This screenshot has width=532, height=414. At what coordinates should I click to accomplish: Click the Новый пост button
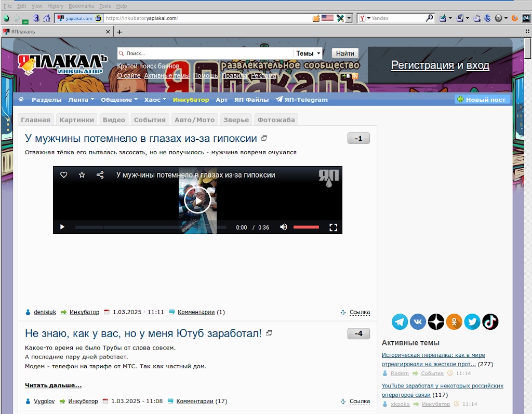482,99
